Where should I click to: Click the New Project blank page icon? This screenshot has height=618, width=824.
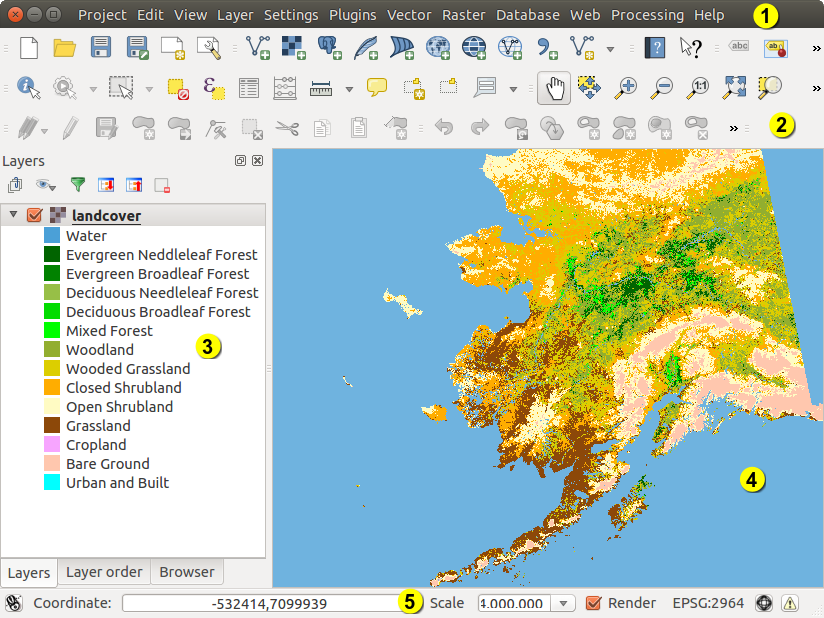(x=29, y=47)
